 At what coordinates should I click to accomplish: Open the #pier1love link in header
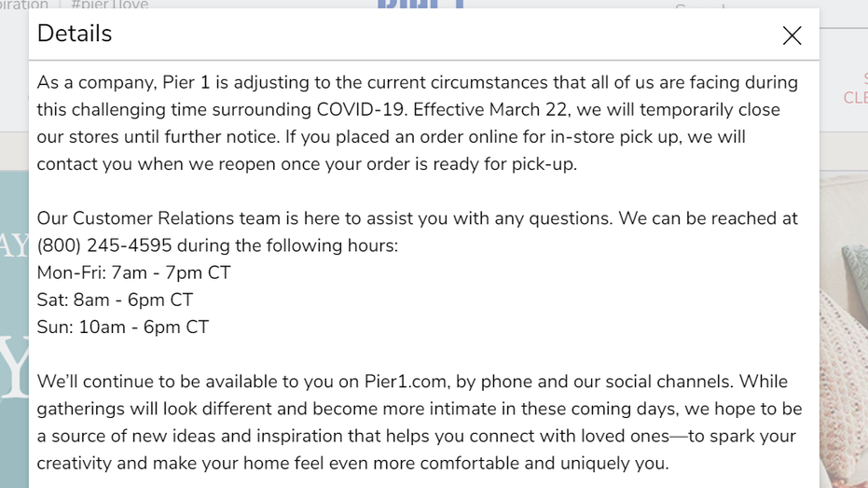(110, 5)
